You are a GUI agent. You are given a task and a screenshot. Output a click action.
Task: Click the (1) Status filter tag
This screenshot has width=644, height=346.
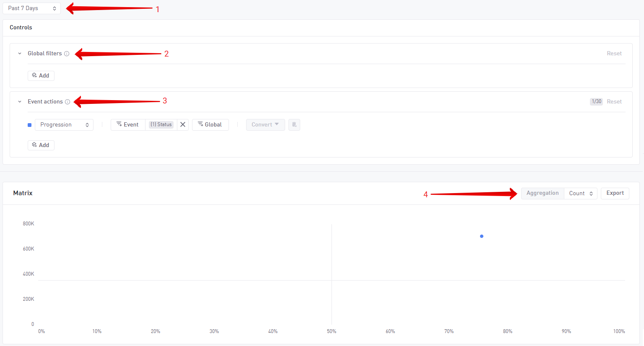click(161, 125)
